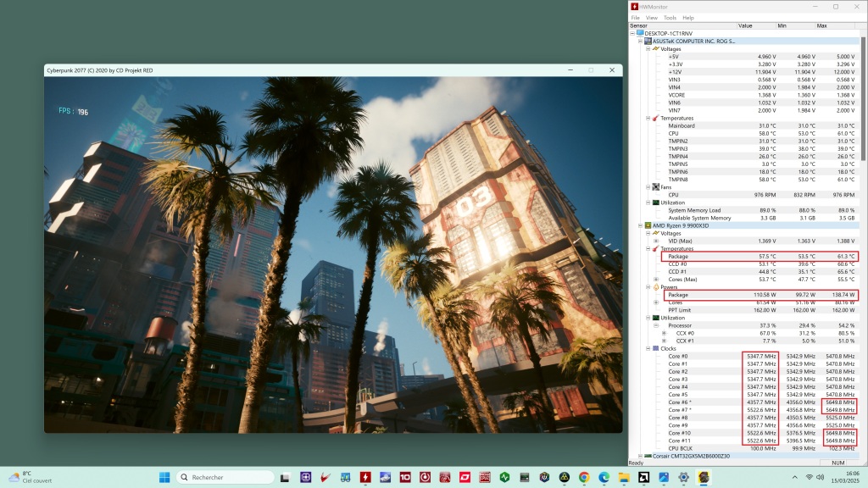Click the Clocks group icon

point(655,348)
